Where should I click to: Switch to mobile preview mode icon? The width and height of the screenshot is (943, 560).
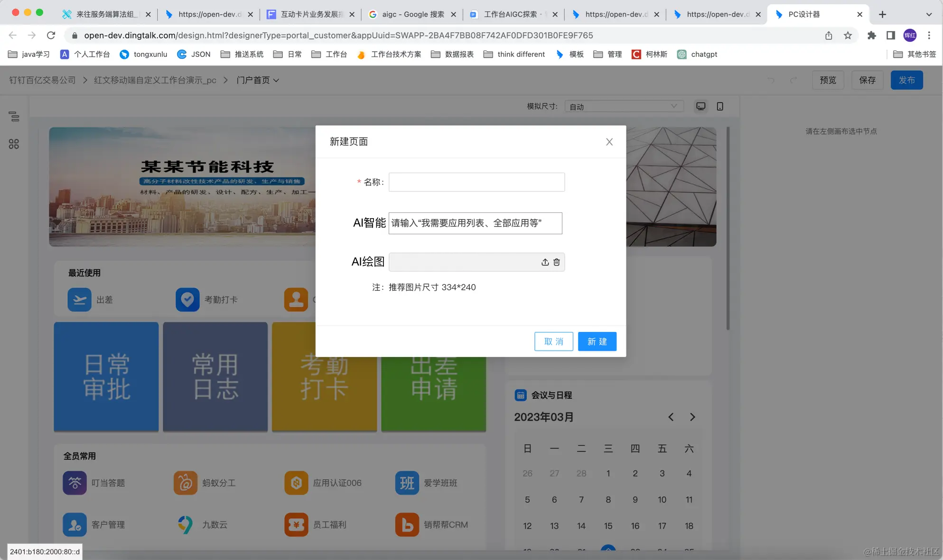pos(720,106)
